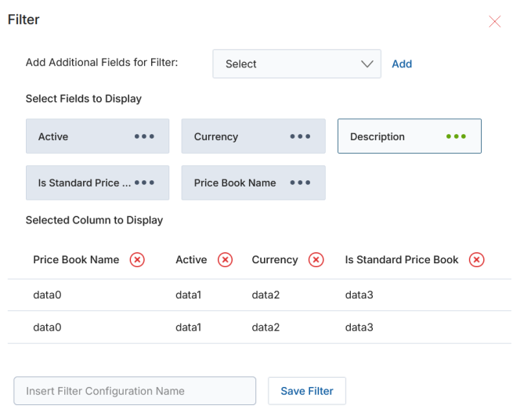Click the Select Fields to Display heading

pyautogui.click(x=84, y=99)
